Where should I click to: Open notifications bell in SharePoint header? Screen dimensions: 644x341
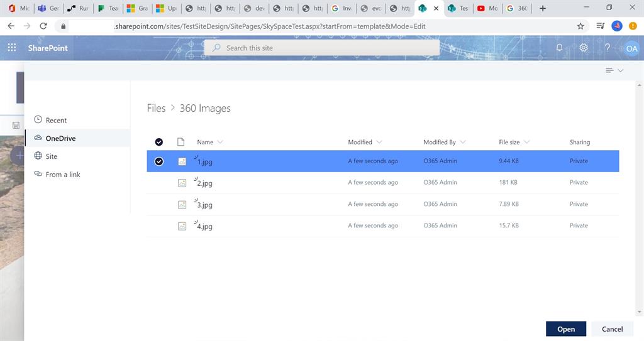(559, 48)
